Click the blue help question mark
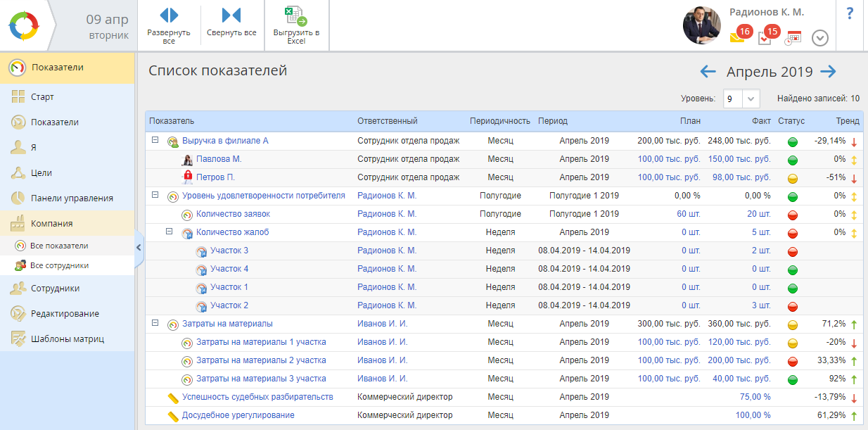 850,13
